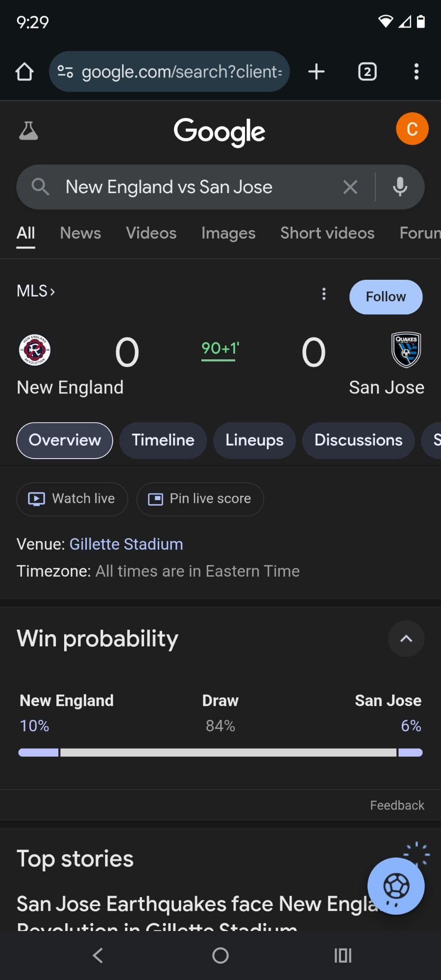Screen dimensions: 441x980
Task: Open Gillette Stadium venue link
Action: click(x=126, y=544)
